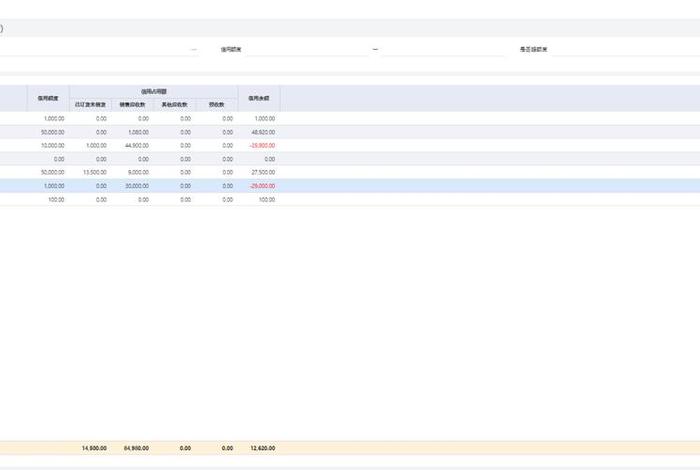This screenshot has height=470, width=700.
Task: Click the 信用额度 column header
Action: (x=50, y=98)
